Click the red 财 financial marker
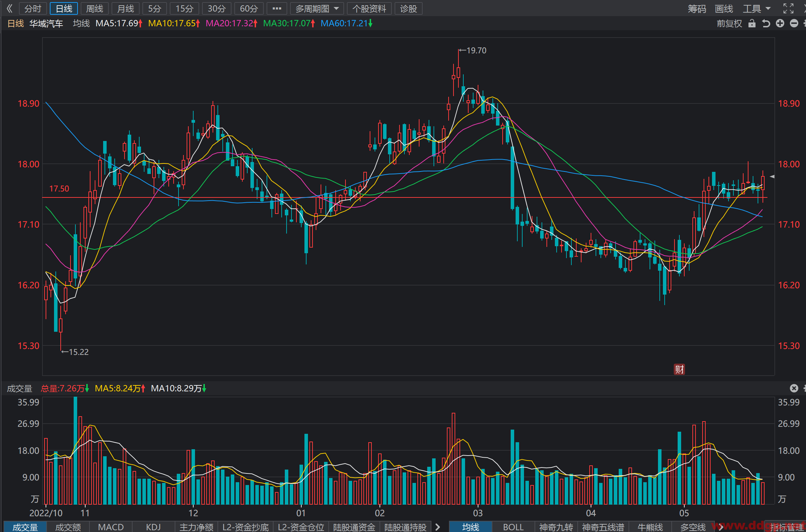 tap(679, 369)
